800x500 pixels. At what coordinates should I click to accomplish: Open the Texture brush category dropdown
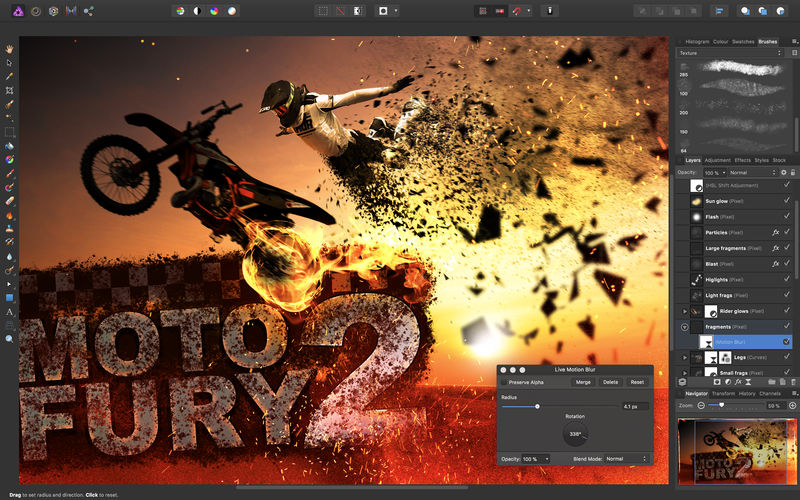click(730, 53)
